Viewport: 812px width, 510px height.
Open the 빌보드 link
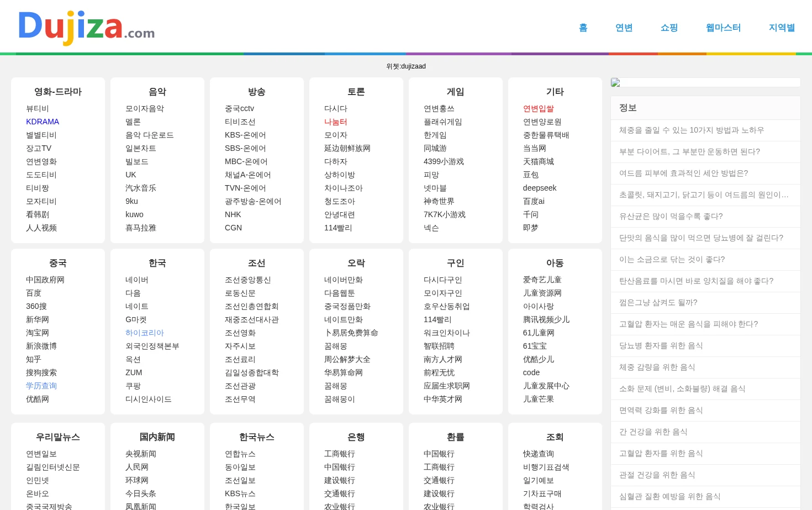click(137, 161)
